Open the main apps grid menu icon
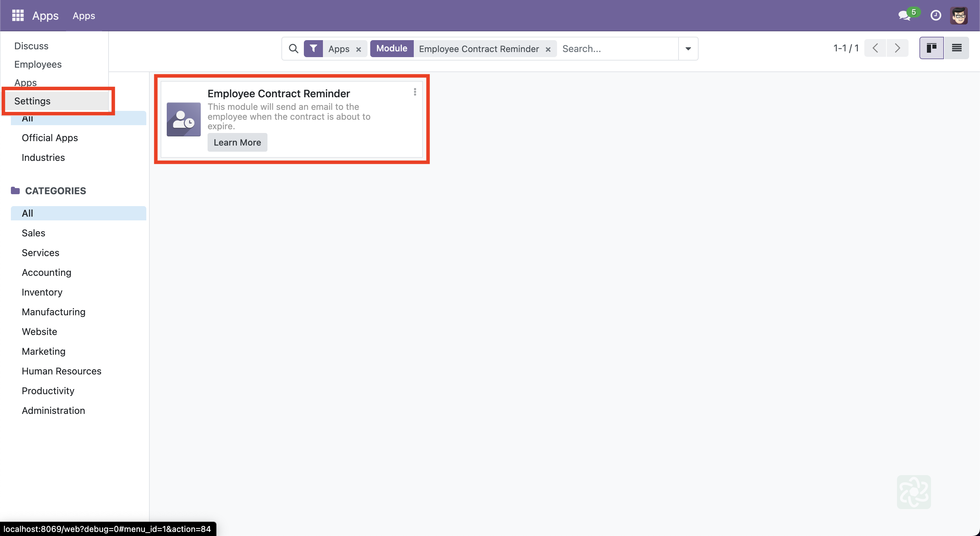Image resolution: width=980 pixels, height=536 pixels. coord(17,16)
